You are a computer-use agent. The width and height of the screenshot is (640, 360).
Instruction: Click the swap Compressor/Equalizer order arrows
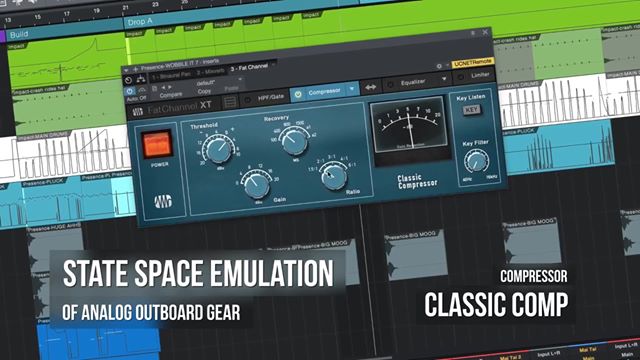pyautogui.click(x=370, y=87)
